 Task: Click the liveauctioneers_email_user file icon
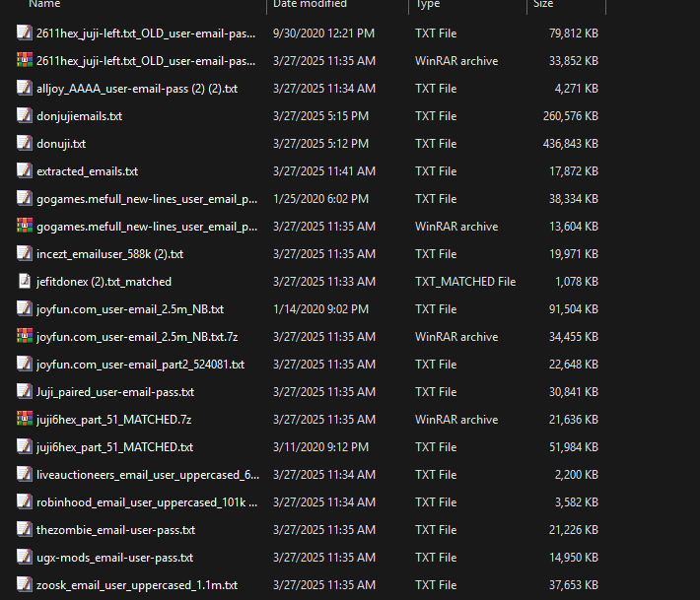24,474
